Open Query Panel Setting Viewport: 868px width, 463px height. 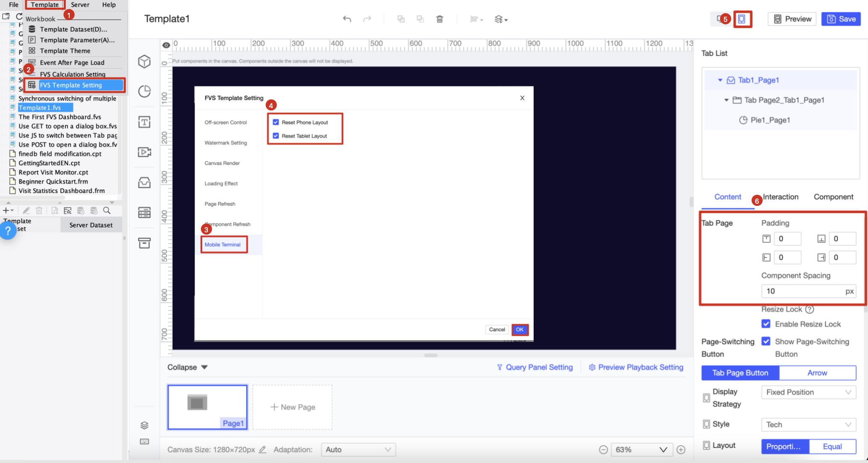(x=539, y=367)
